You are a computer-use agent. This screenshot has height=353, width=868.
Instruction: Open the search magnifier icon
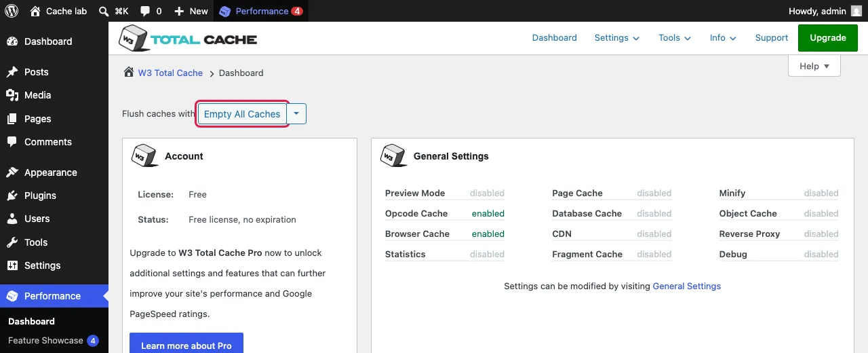pos(104,11)
